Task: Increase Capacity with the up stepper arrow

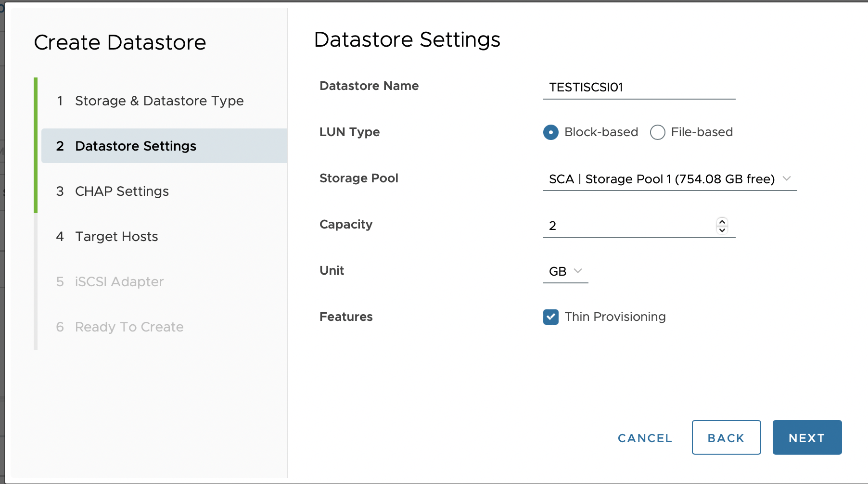Action: click(x=722, y=222)
